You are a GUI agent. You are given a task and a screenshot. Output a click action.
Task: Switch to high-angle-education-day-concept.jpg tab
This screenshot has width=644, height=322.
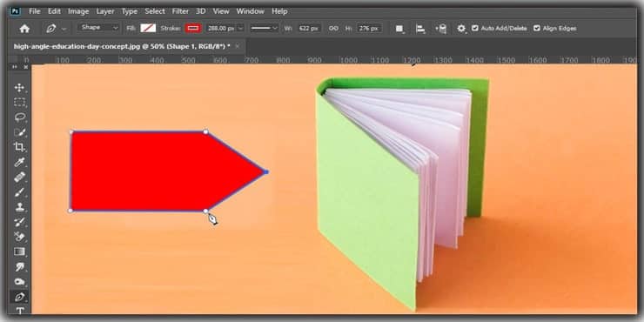pos(122,46)
